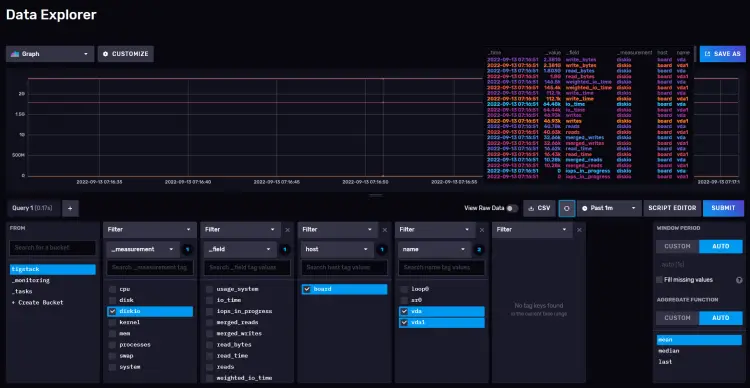The height and width of the screenshot is (388, 750).
Task: Uncheck the board host value
Action: coord(307,289)
